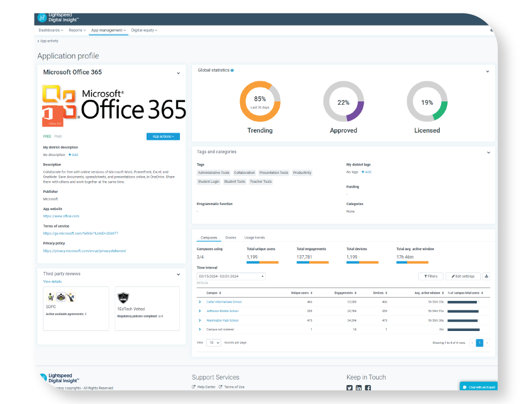Image resolution: width=532 pixels, height=404 pixels.
Task: Open the LinkedIn icon in the footer
Action: pos(359,388)
